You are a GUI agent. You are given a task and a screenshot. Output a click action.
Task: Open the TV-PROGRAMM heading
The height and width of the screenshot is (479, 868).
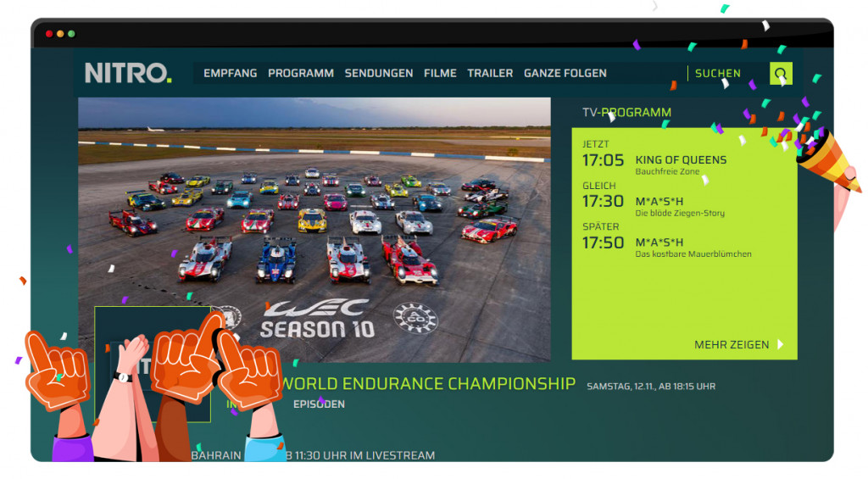tap(626, 113)
